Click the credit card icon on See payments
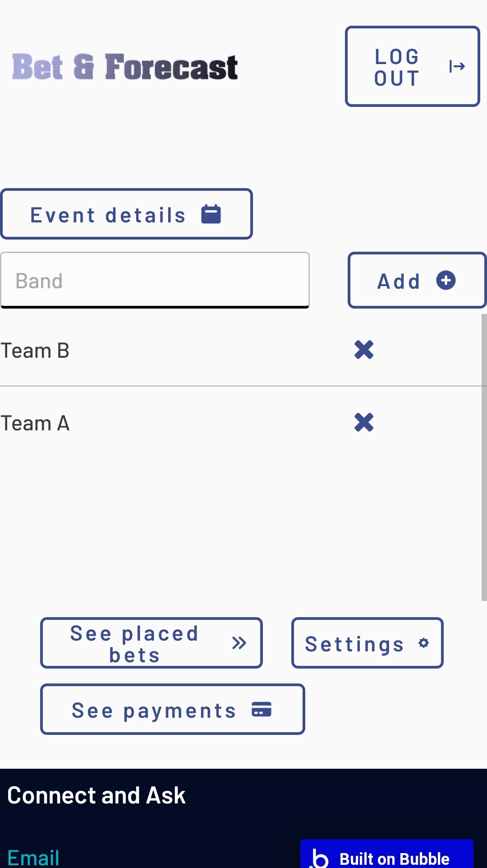Image resolution: width=487 pixels, height=868 pixels. (x=262, y=709)
